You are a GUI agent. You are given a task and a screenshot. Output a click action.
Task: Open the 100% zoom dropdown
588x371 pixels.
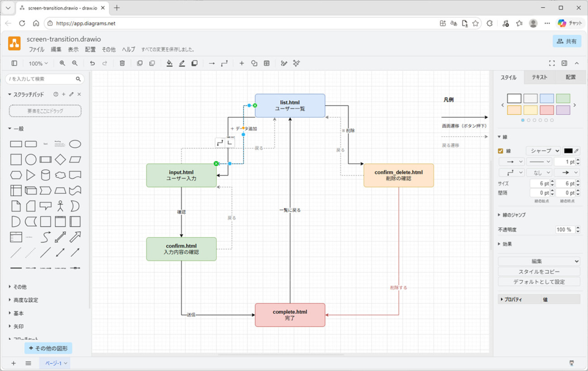(x=38, y=63)
